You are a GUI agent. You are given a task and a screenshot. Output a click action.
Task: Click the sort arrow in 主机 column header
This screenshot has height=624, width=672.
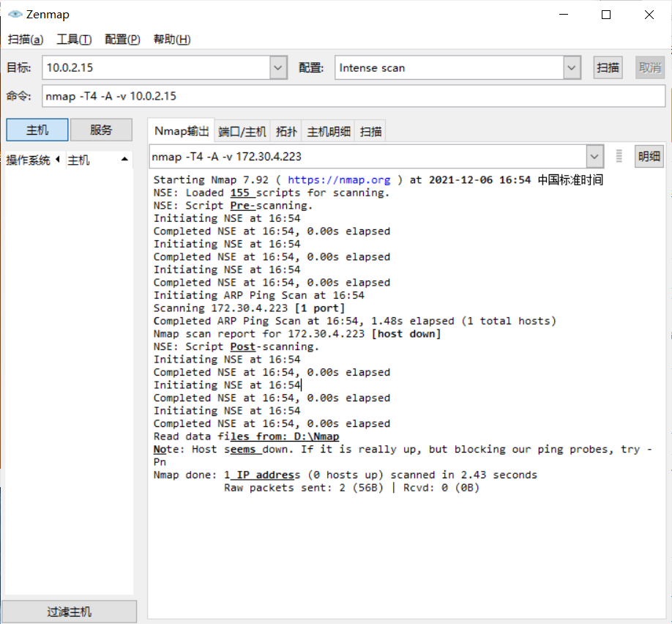click(124, 159)
